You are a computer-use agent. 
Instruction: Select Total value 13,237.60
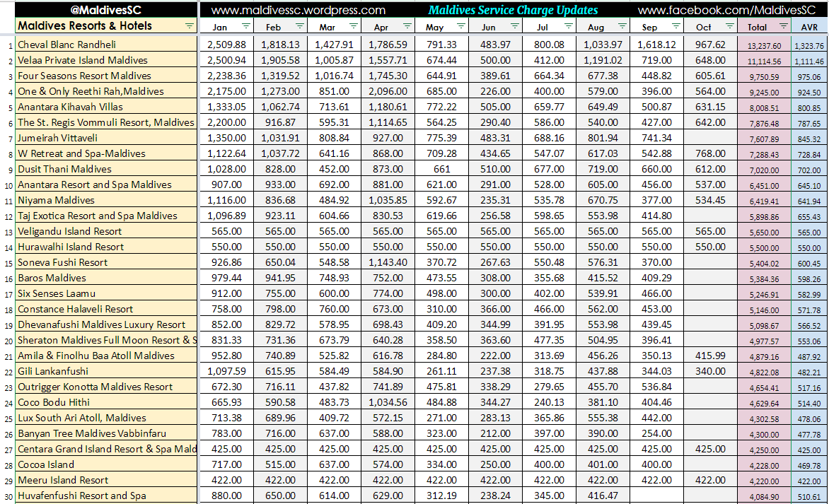(x=764, y=45)
